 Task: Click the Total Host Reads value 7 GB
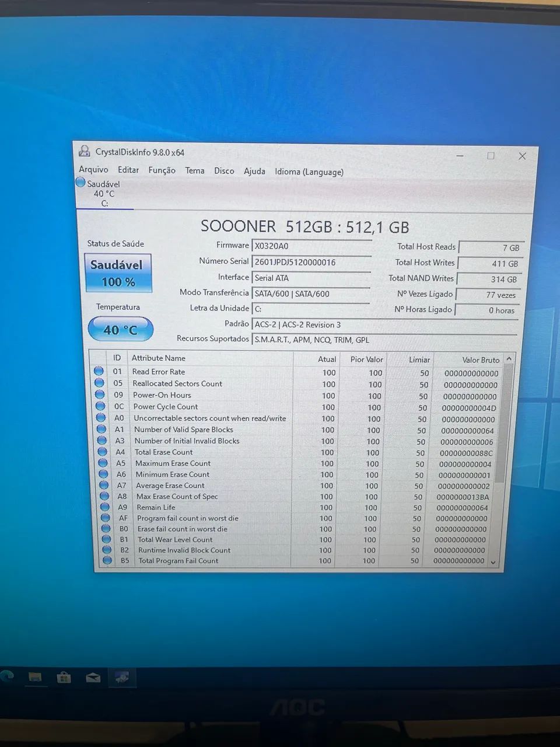(x=491, y=247)
